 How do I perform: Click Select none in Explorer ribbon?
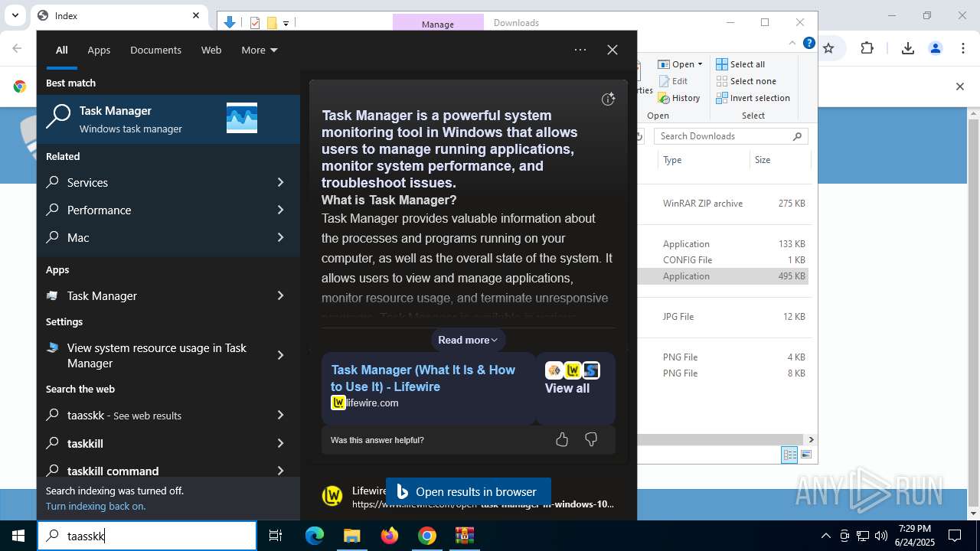[x=746, y=81]
